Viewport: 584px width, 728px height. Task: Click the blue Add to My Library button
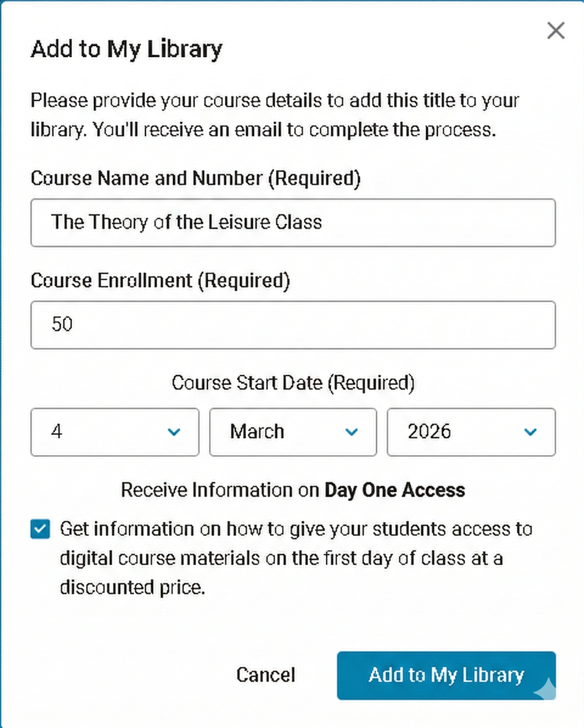coord(446,675)
